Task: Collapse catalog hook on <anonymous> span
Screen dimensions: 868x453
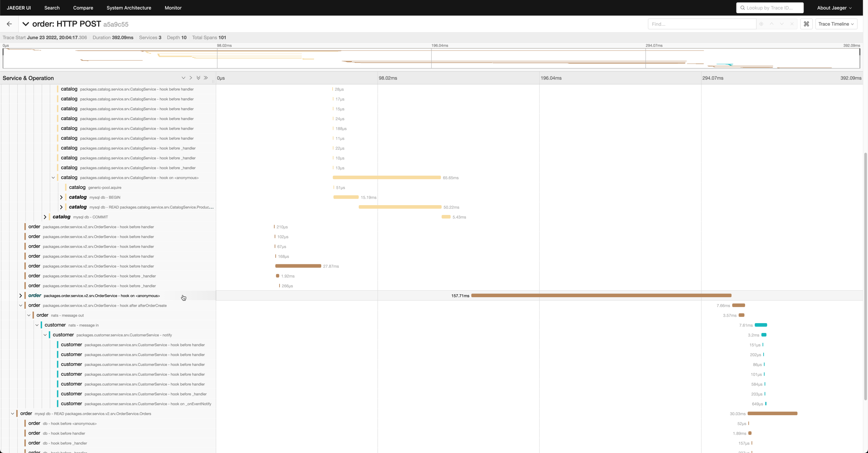Action: (x=53, y=177)
